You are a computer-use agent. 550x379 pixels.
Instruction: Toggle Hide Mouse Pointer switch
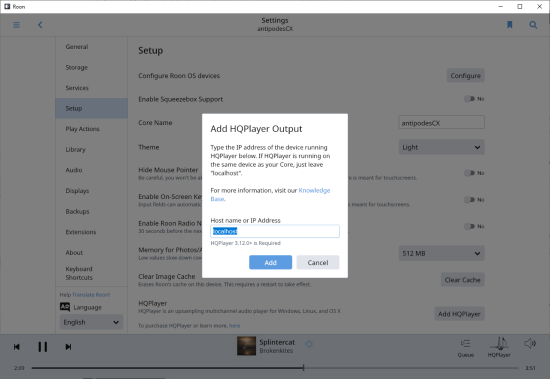[469, 173]
